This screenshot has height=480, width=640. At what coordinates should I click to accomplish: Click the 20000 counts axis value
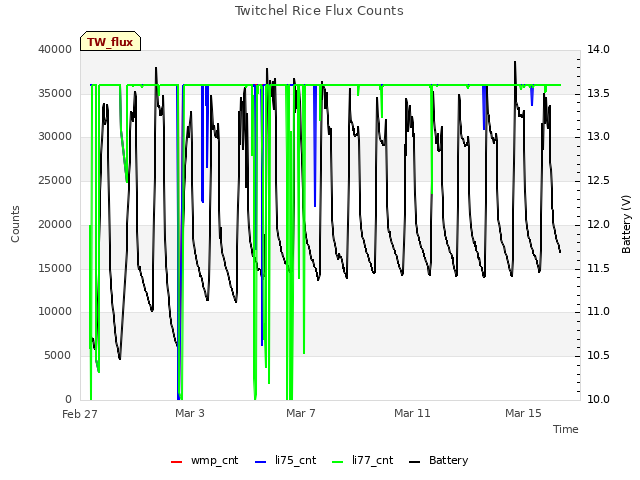tap(55, 224)
